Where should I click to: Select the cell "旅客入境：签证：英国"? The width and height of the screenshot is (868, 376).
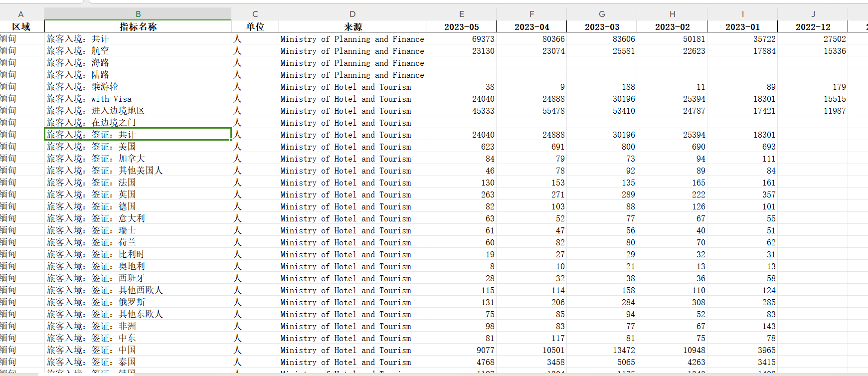coord(138,194)
